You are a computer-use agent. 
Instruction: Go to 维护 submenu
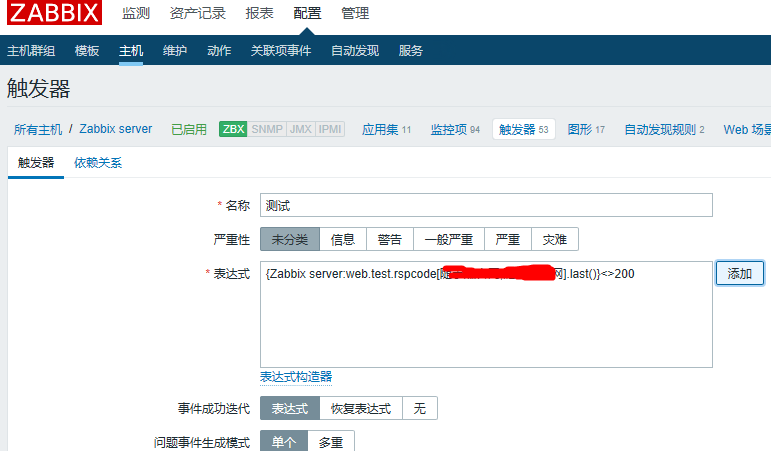click(175, 51)
